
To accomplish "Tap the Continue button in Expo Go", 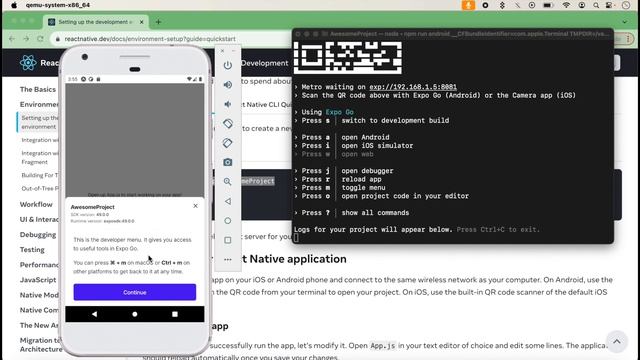I will click(135, 292).
